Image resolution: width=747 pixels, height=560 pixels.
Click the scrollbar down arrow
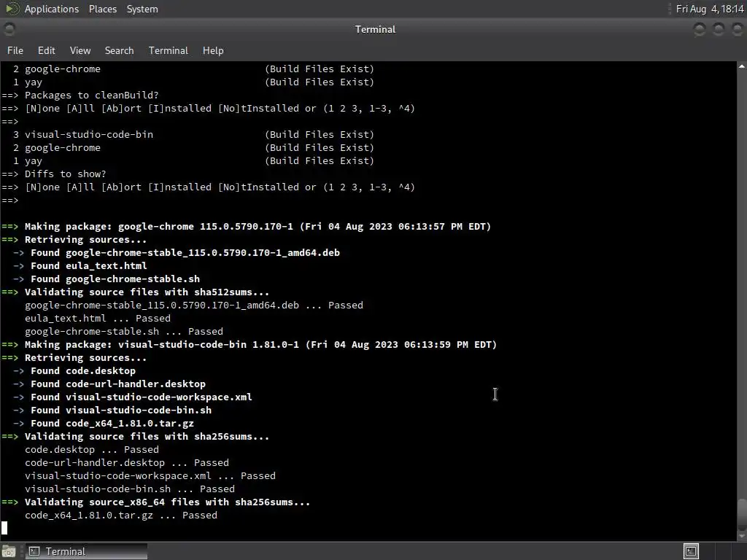click(x=742, y=536)
